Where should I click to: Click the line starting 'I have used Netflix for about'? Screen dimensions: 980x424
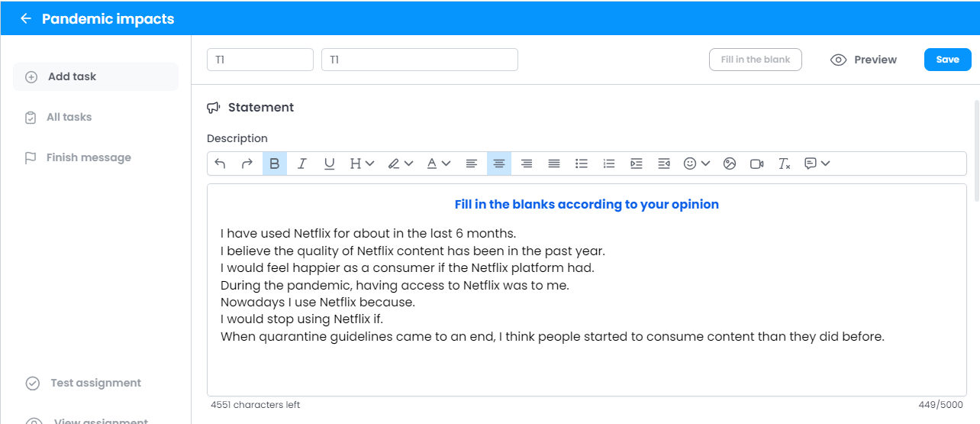point(369,233)
